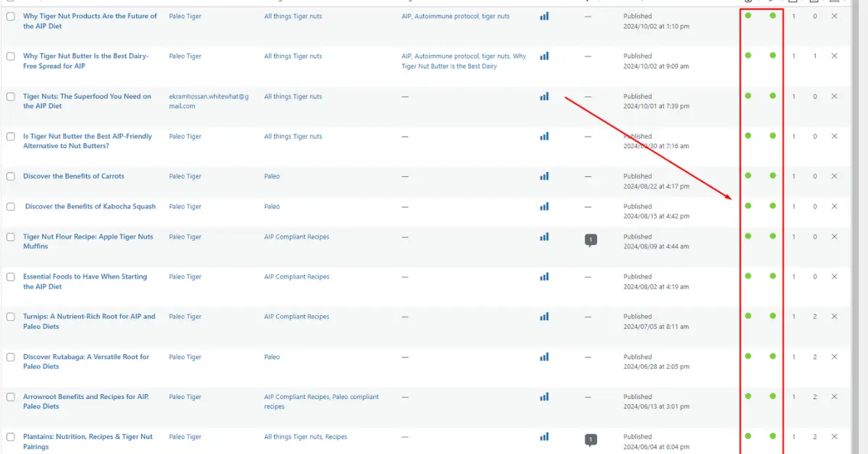This screenshot has width=868, height=454.
Task: Select checkbox beside Tiger Nuts: The Superfood post
Action: coord(11,97)
